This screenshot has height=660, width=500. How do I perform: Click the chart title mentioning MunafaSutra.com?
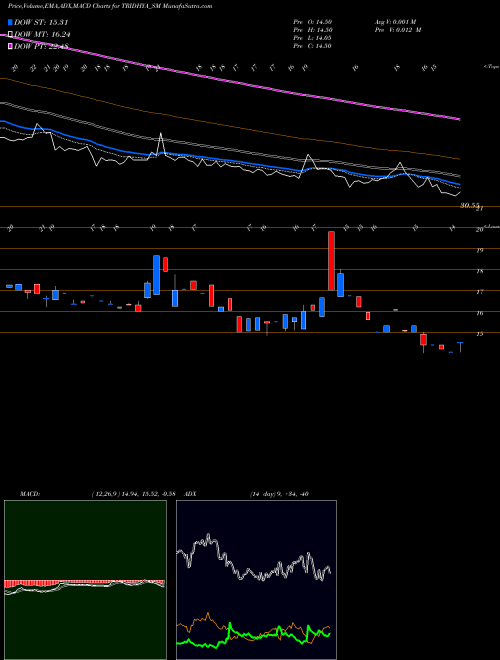click(110, 6)
